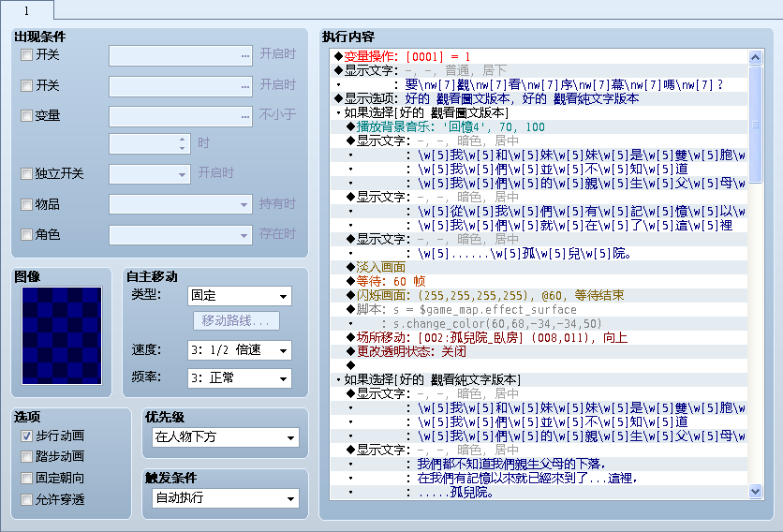Image resolution: width=783 pixels, height=532 pixels.
Task: Open the 速度 dropdown showing 1/2 倍速
Action: (239, 350)
